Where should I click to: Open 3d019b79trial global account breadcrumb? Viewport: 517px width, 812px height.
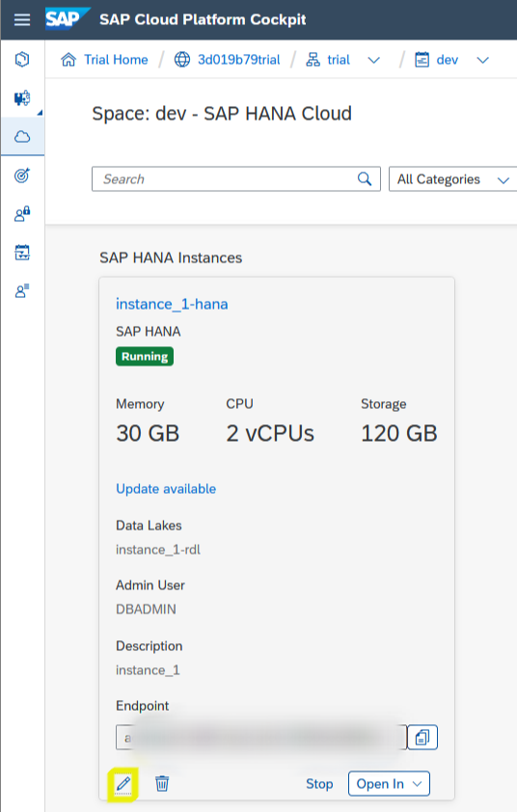[x=239, y=60]
